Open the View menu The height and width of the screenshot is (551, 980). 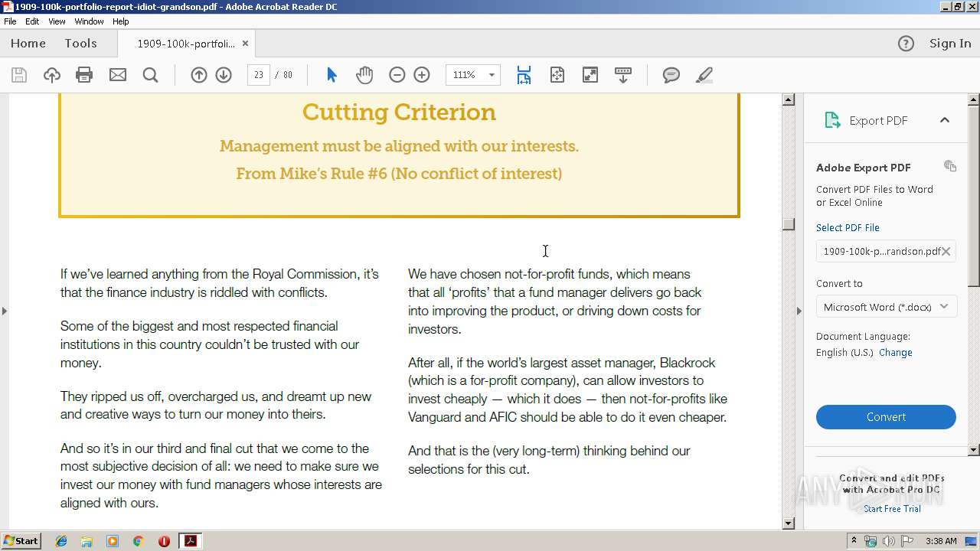tap(57, 21)
